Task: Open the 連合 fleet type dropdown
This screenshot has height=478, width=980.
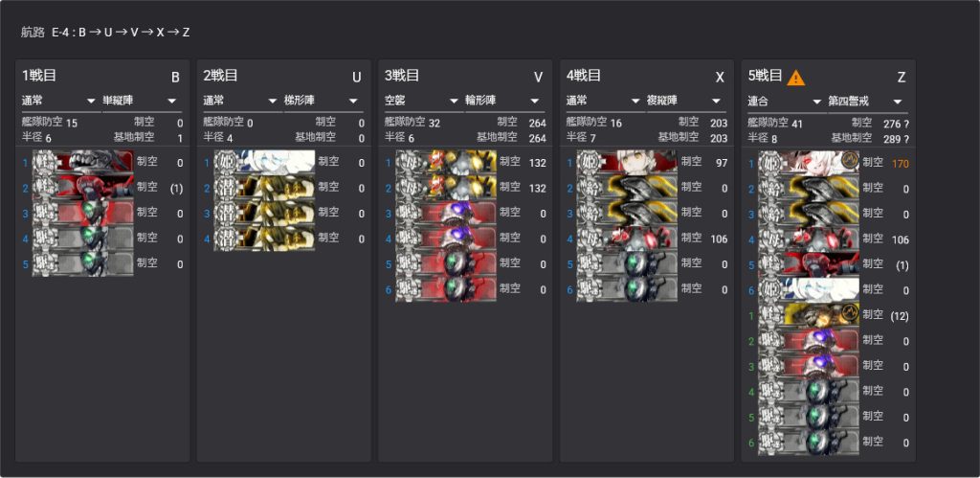Action: tap(787, 101)
